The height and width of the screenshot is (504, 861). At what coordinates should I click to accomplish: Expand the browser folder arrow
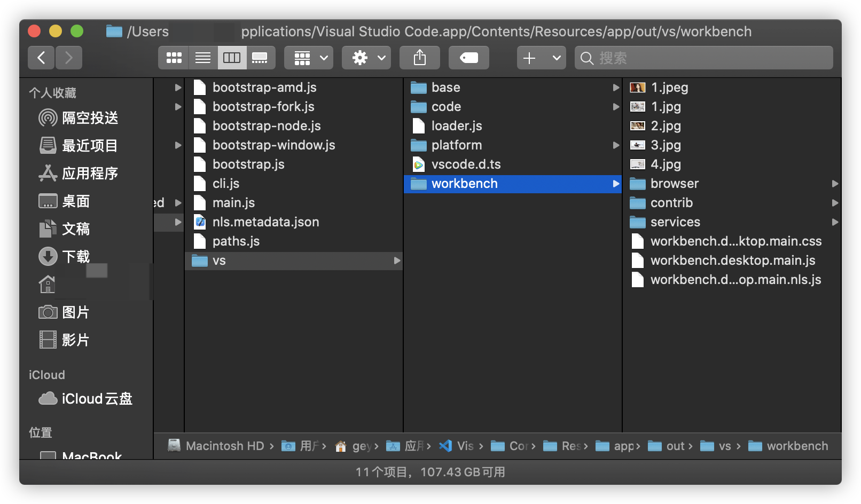click(x=835, y=184)
